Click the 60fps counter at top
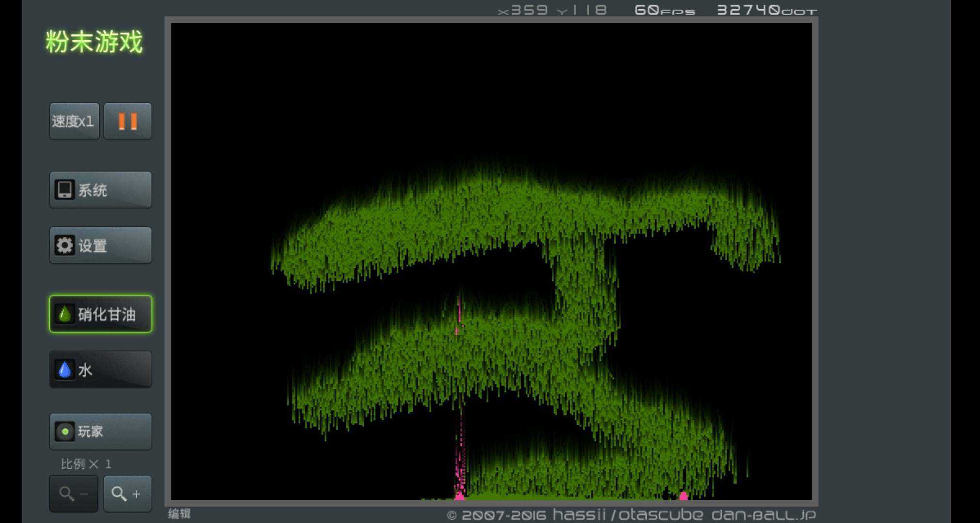The width and height of the screenshot is (980, 523). click(x=664, y=10)
